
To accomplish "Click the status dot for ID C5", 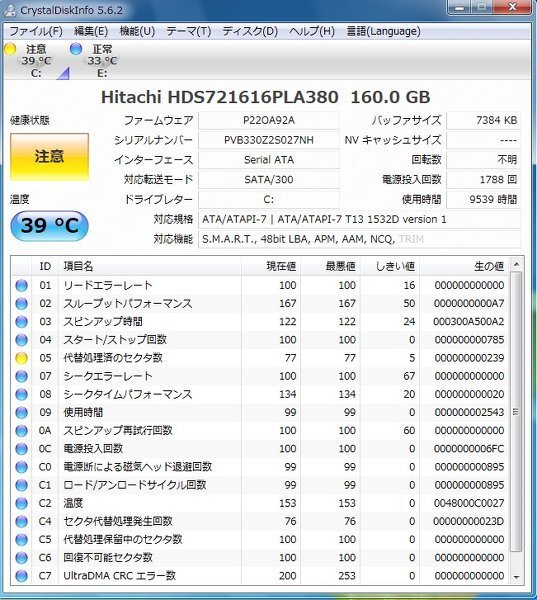I will (21, 540).
